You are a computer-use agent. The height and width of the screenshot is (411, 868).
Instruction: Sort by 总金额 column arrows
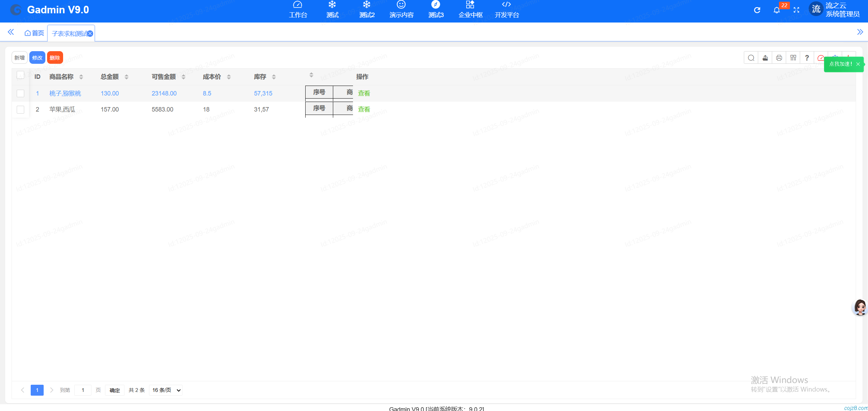[x=127, y=77]
